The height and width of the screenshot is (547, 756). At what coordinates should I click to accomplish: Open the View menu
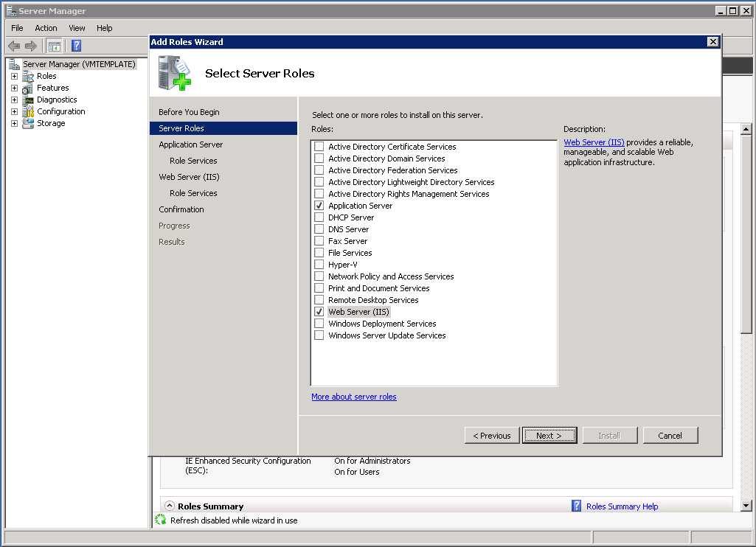tap(77, 28)
